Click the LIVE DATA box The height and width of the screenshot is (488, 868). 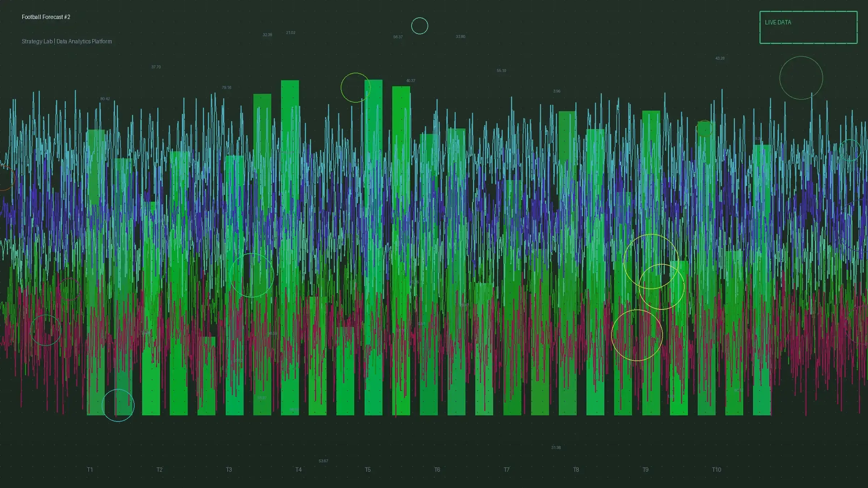tap(808, 27)
